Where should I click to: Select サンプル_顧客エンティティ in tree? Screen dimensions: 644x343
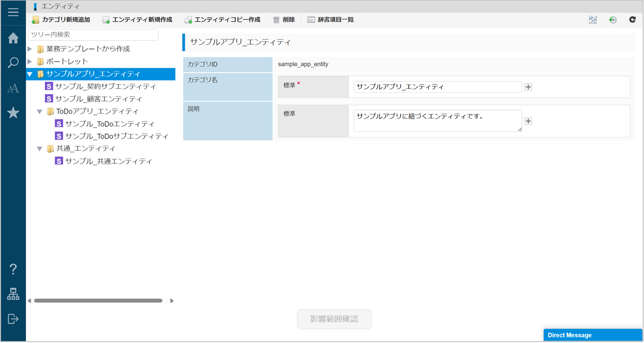tap(99, 99)
